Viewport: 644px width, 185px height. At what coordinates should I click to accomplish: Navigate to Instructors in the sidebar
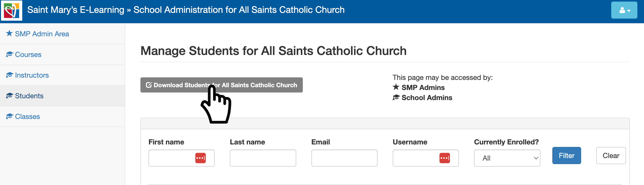[x=32, y=75]
